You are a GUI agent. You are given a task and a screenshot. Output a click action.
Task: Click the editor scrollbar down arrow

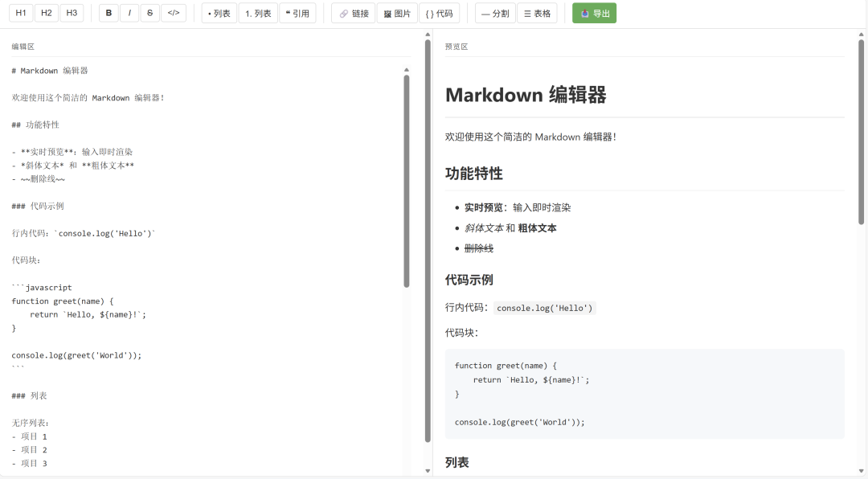pos(407,470)
